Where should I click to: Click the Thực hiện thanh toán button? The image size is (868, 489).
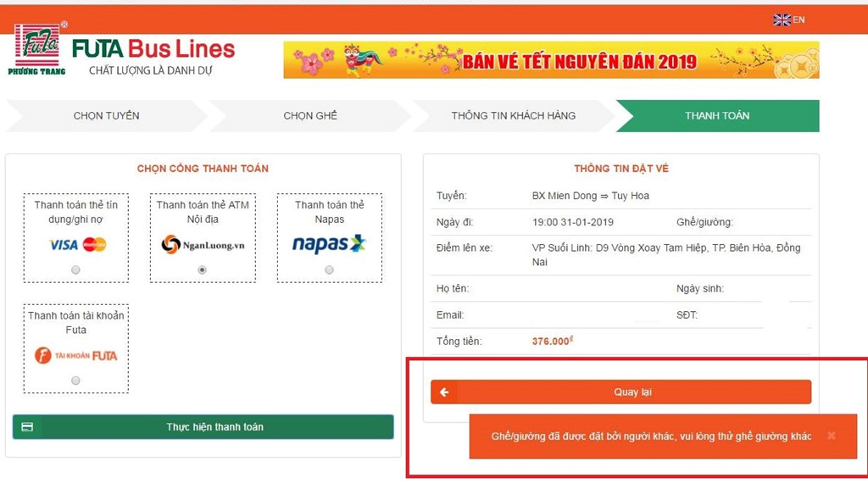tap(203, 426)
